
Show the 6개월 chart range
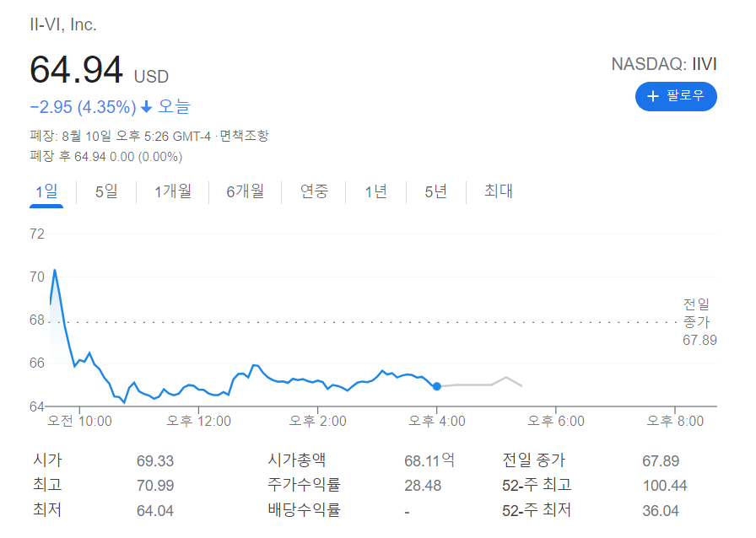[245, 192]
